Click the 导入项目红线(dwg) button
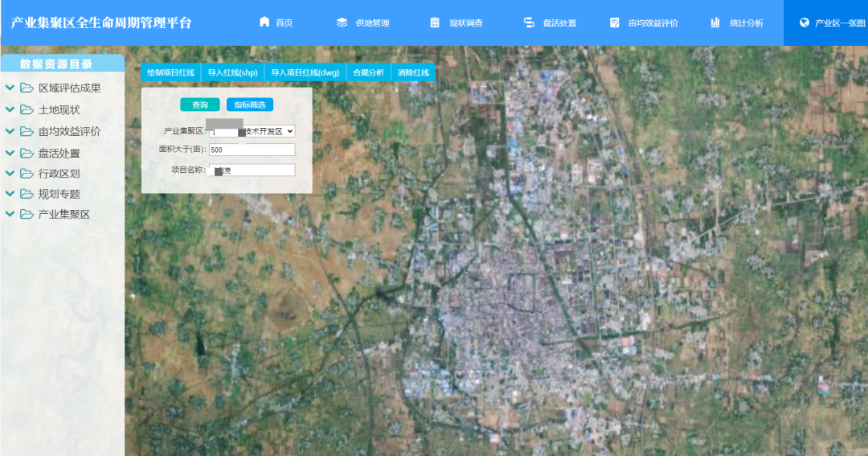Image resolution: width=868 pixels, height=456 pixels. (x=305, y=72)
